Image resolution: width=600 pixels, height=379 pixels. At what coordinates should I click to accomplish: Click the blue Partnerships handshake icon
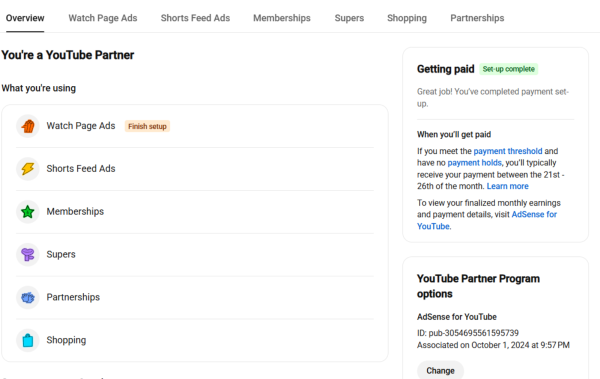pos(28,297)
